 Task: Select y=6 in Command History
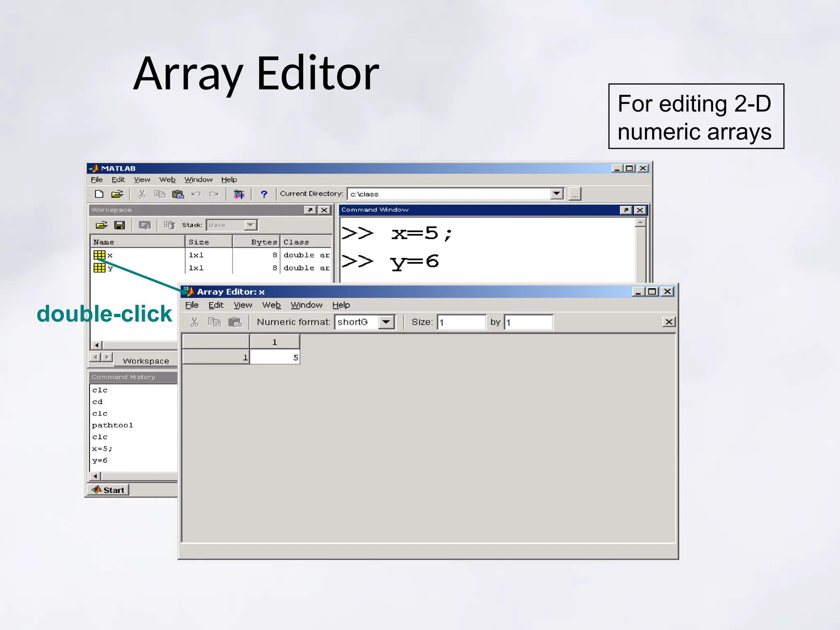click(x=100, y=461)
